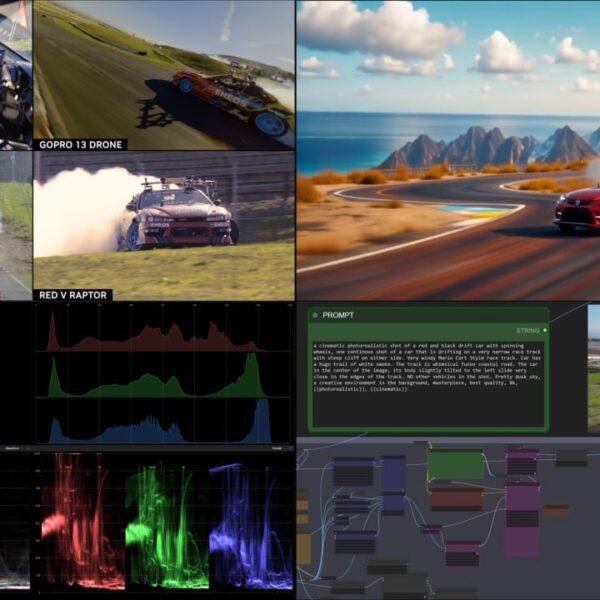This screenshot has height=600, width=600.
Task: Click inside the prompt text box
Action: click(428, 384)
